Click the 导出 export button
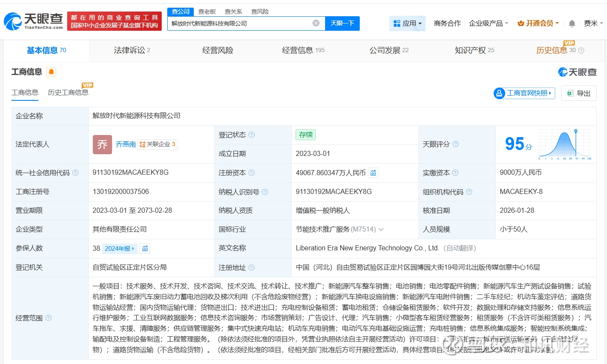This screenshot has height=364, width=607. (579, 93)
